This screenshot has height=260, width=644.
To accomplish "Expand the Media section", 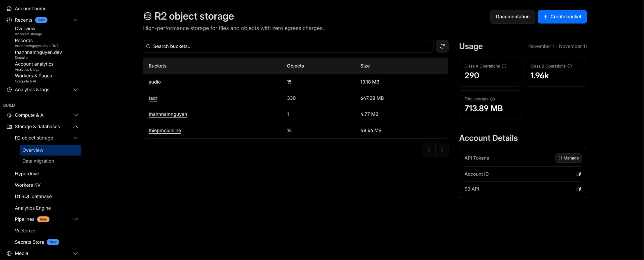I will coord(75,253).
